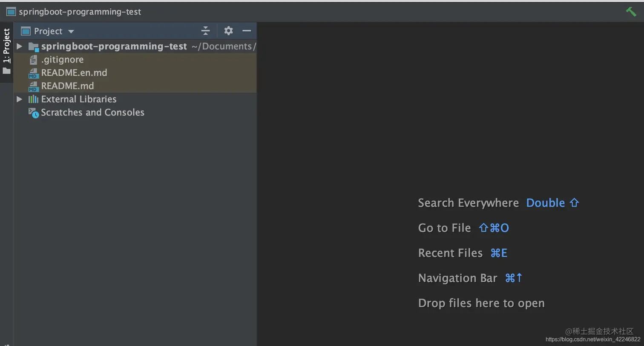Image resolution: width=644 pixels, height=346 pixels.
Task: Click the Drop files here to open text
Action: click(481, 303)
